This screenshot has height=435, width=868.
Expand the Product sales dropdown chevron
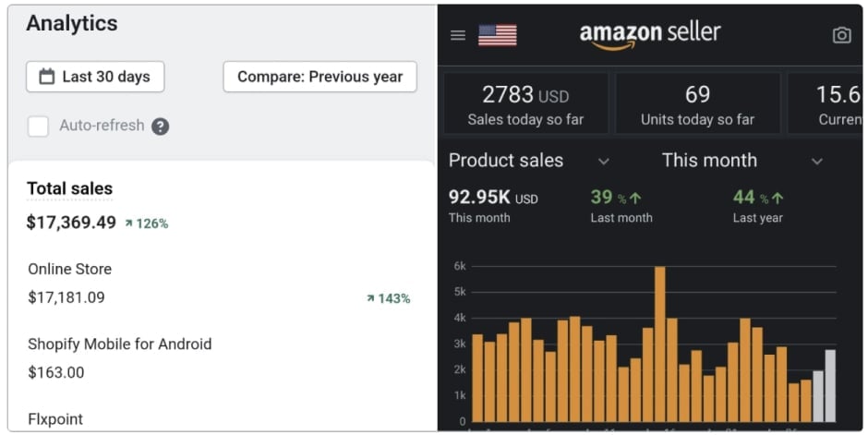click(x=603, y=161)
